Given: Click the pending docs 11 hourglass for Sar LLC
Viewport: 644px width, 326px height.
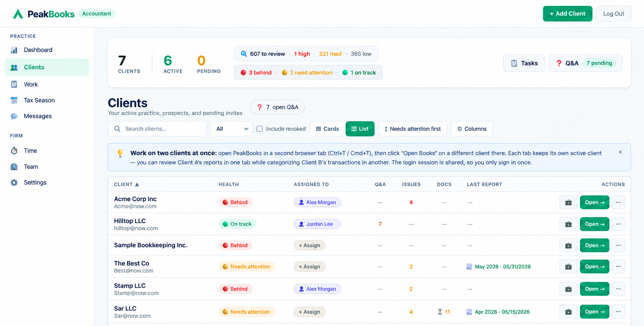Looking at the screenshot, I should click(444, 312).
